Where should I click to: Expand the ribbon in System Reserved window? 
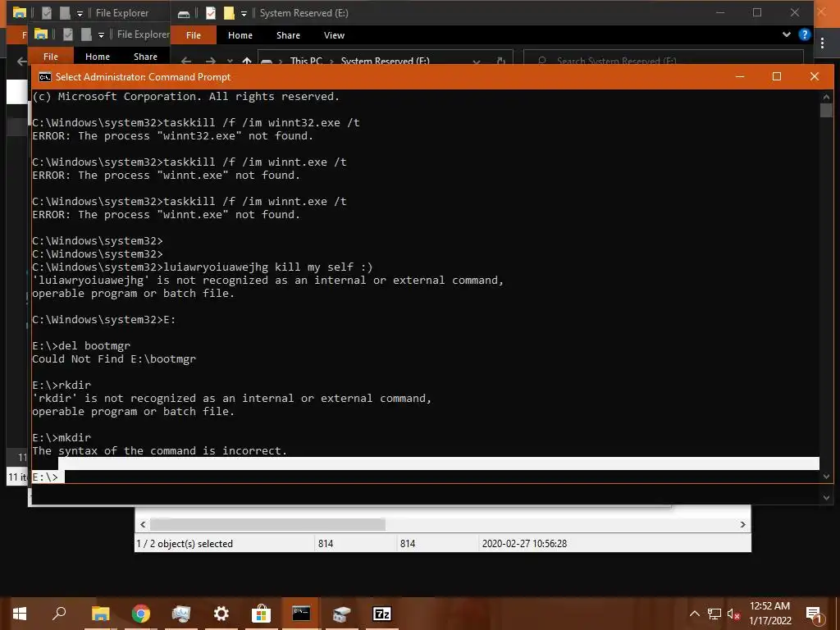[x=787, y=34]
